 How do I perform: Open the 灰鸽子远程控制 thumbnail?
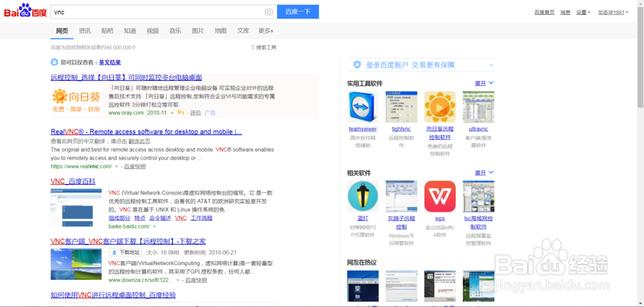(401, 196)
